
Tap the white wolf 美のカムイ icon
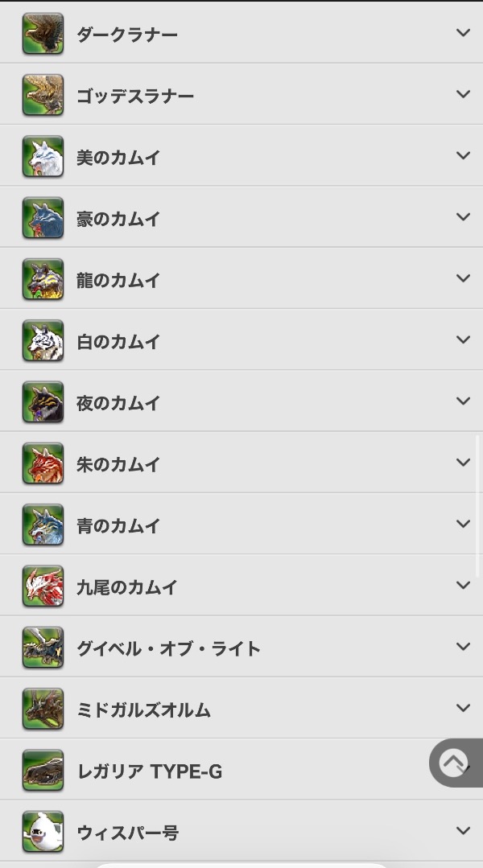pyautogui.click(x=43, y=157)
